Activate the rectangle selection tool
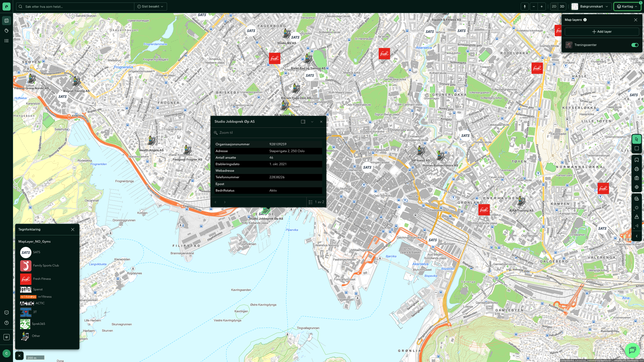Screen dimensions: 644x362 point(637,148)
